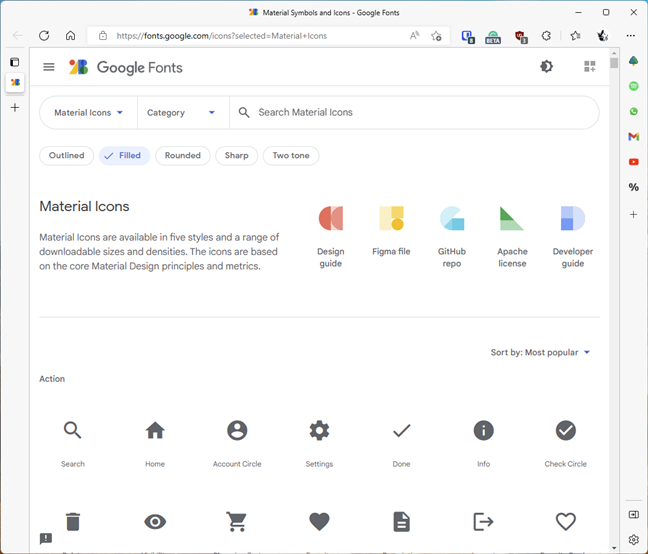Expand the Sort by Most popular dropdown
This screenshot has width=648, height=554.
[540, 352]
